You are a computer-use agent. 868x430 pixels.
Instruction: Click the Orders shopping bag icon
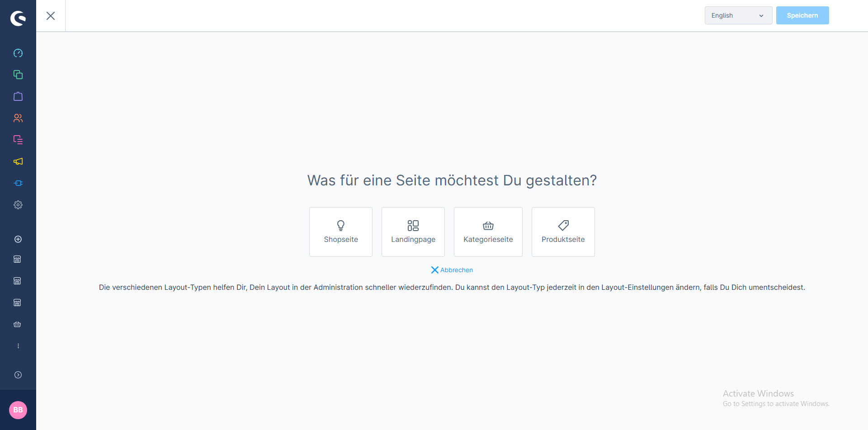(x=18, y=96)
